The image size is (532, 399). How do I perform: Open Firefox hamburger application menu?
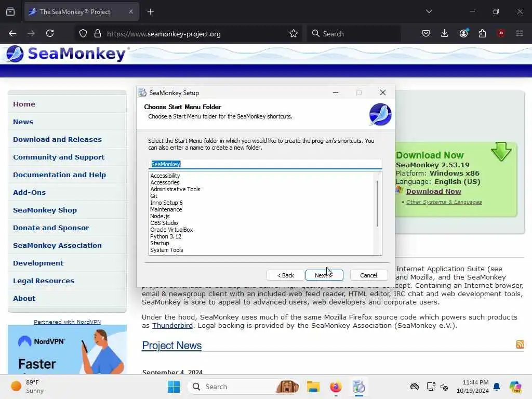pos(520,33)
